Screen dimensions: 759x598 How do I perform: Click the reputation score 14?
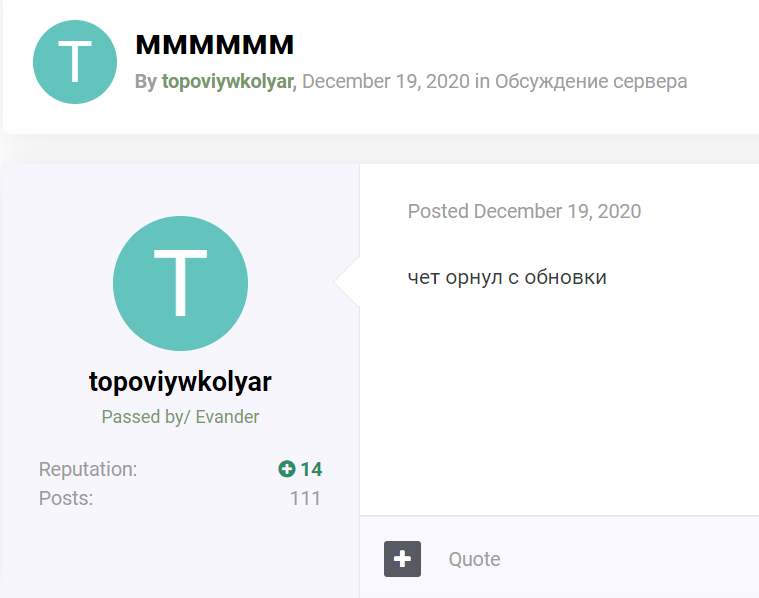pos(311,469)
